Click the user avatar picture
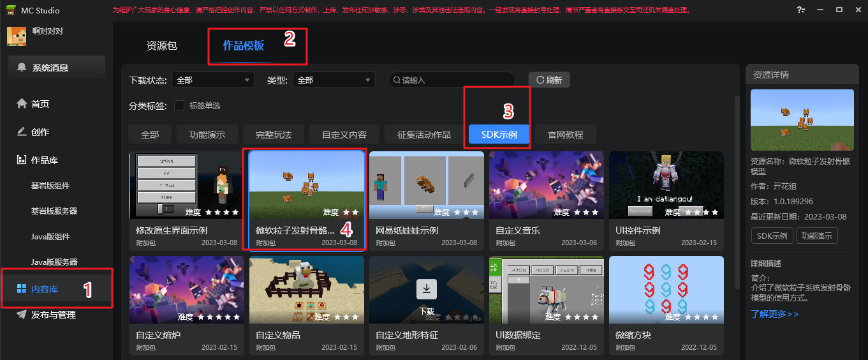The width and height of the screenshot is (868, 360). point(17,36)
